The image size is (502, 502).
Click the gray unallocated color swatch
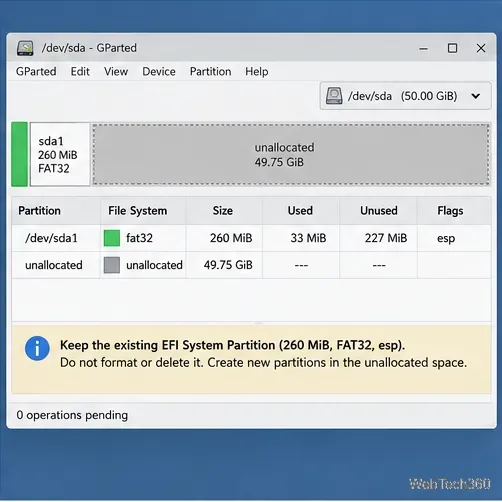112,265
